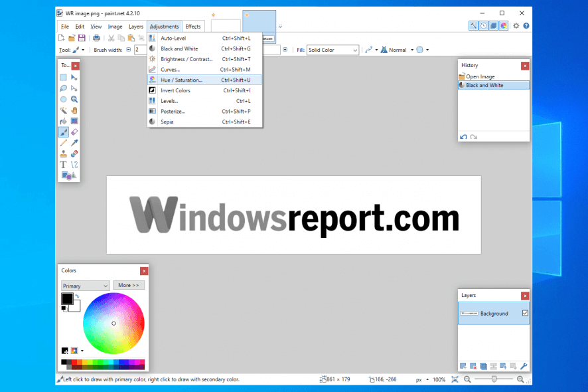
Task: Toggle History window button in top-right
Action: click(x=484, y=25)
